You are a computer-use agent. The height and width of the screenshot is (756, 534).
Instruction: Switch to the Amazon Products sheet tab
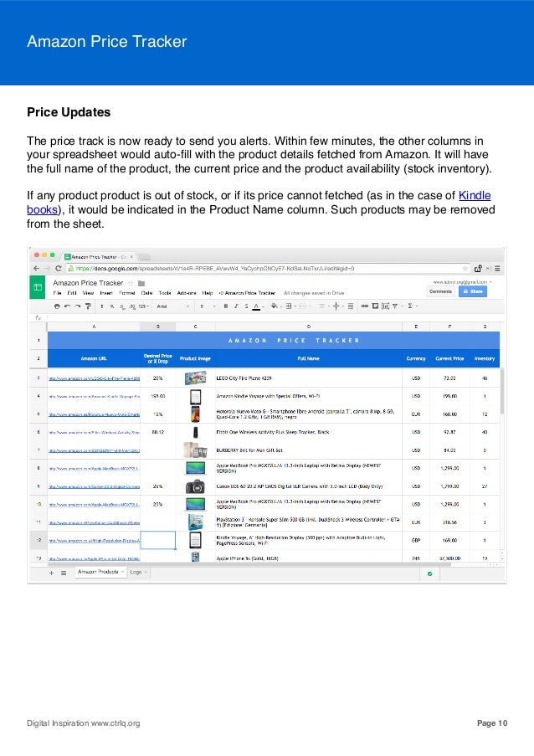coord(100,572)
